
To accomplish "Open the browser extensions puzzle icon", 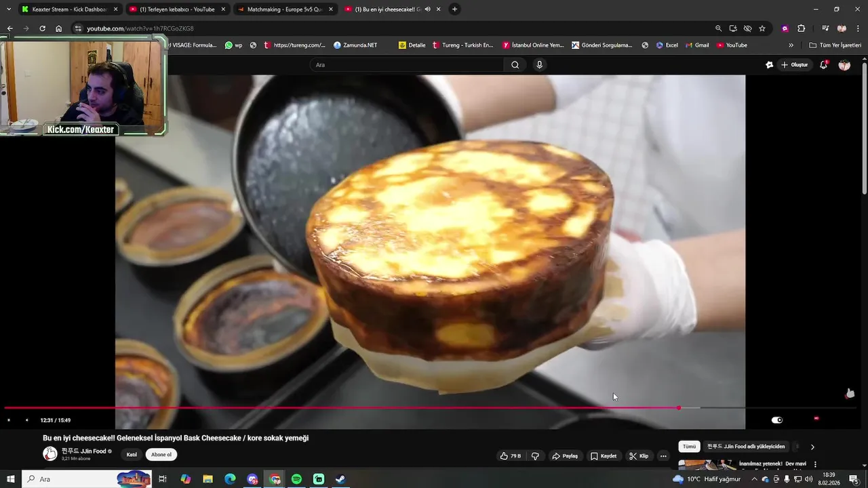I will (801, 28).
